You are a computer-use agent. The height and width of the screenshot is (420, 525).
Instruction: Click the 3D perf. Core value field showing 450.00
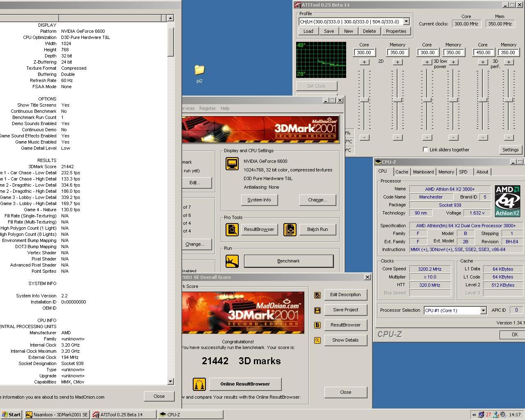pos(483,52)
